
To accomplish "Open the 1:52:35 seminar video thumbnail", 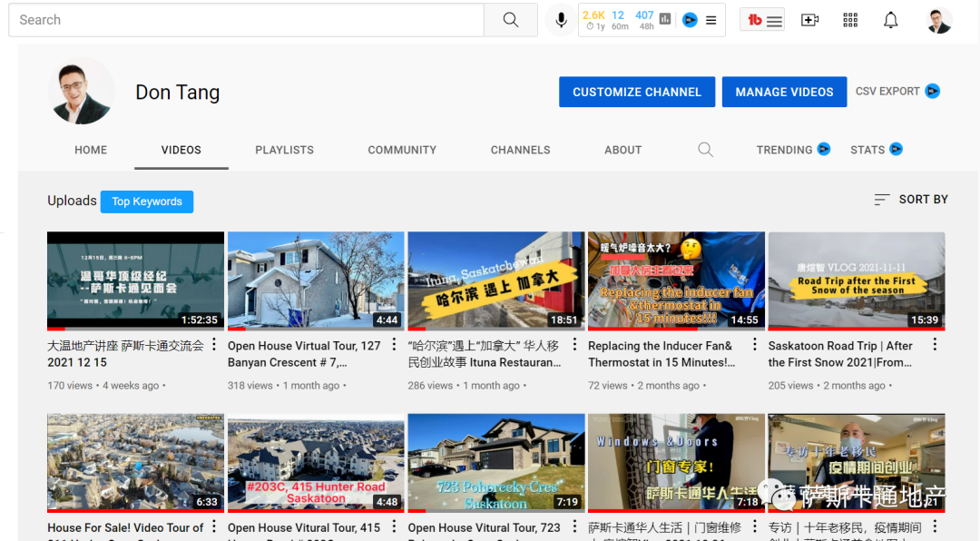I will pyautogui.click(x=135, y=280).
